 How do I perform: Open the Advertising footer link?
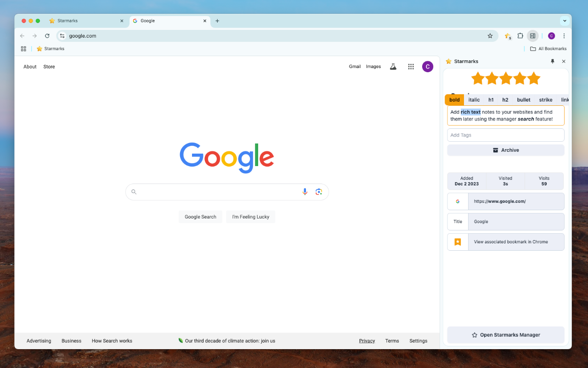coord(39,341)
